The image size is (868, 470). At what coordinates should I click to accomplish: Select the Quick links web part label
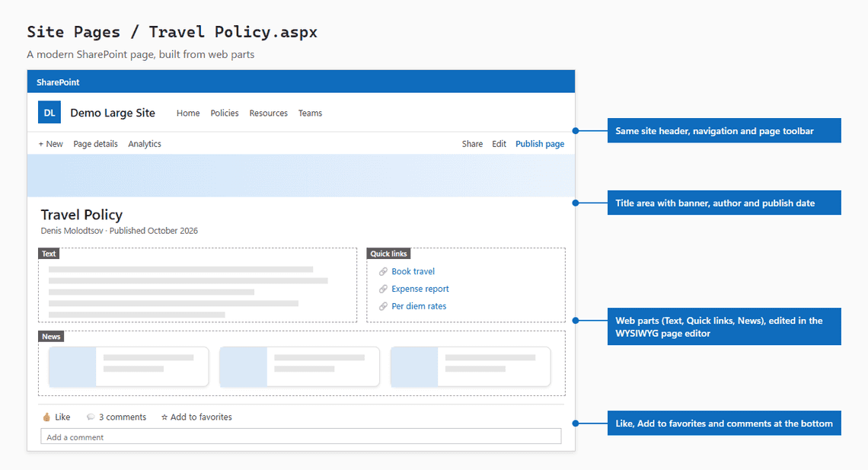388,254
